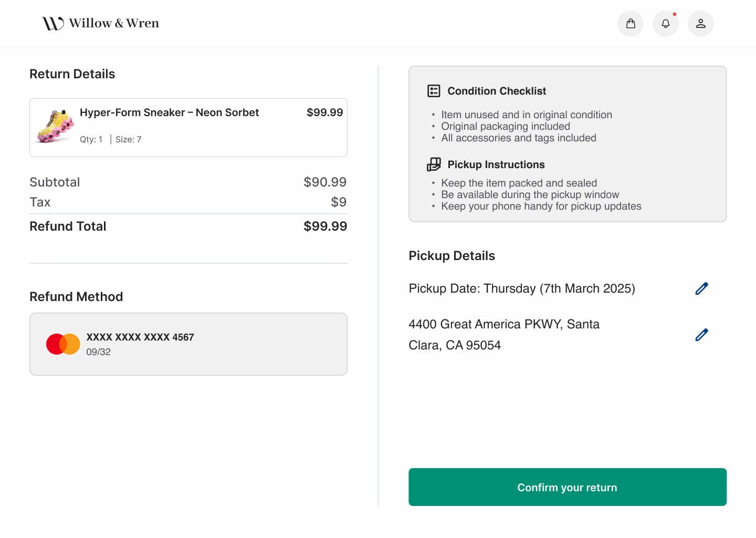Click the Mastercard logo on the refund card

[x=63, y=344]
